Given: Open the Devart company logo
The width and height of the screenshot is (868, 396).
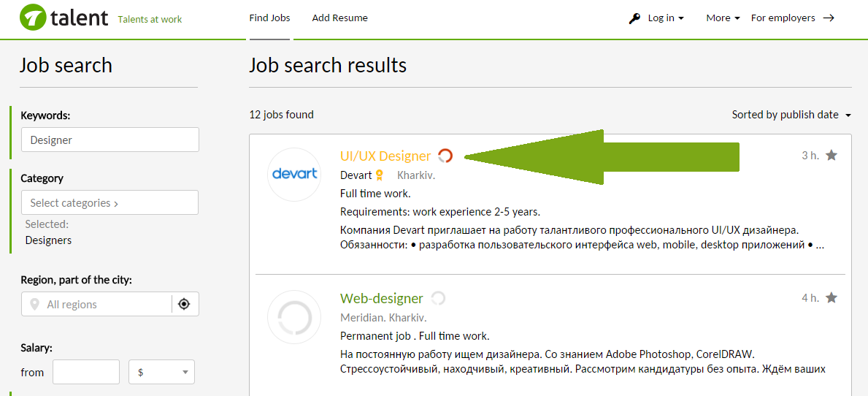Looking at the screenshot, I should coord(294,174).
